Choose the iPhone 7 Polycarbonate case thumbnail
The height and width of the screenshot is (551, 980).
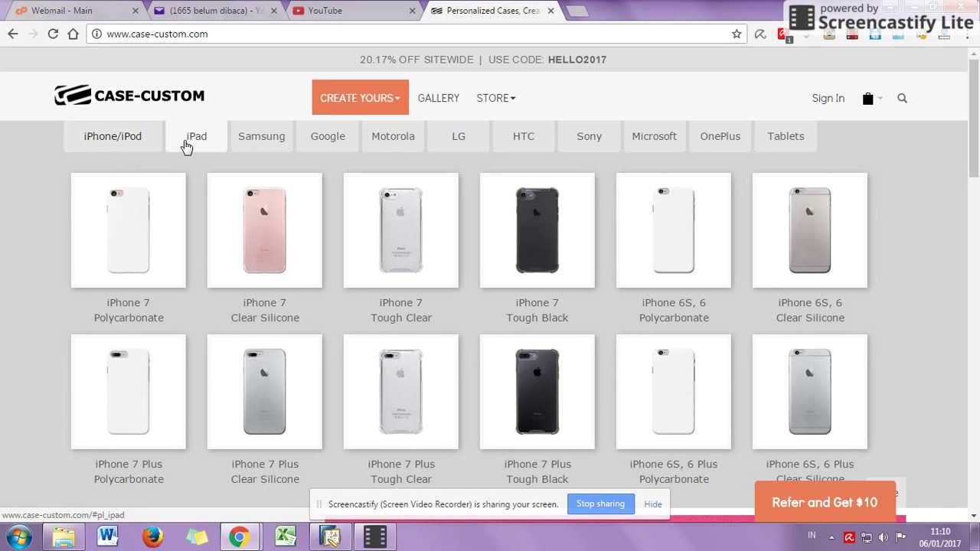click(129, 230)
